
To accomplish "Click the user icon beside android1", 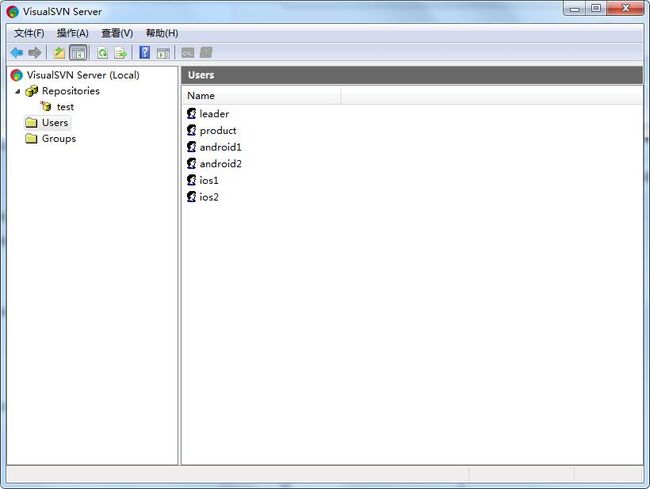I will (192, 147).
